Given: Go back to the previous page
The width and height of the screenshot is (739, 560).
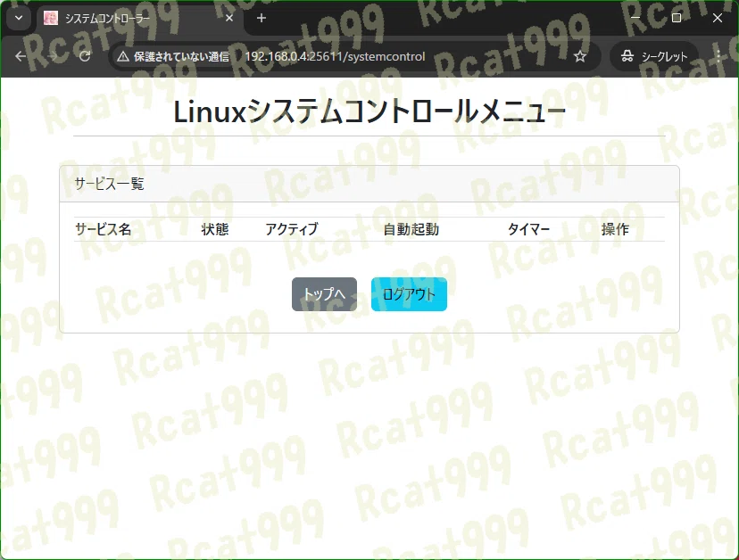Looking at the screenshot, I should [x=21, y=56].
